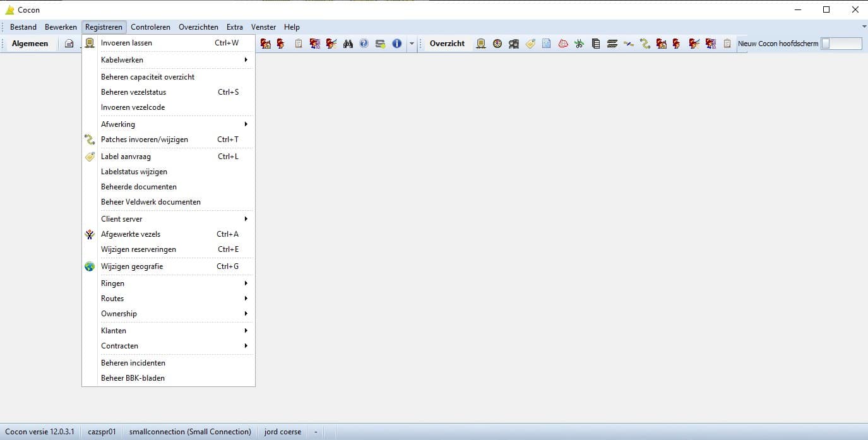This screenshot has width=868, height=440.
Task: Expand the Kabelwerken submenu
Action: pyautogui.click(x=169, y=60)
